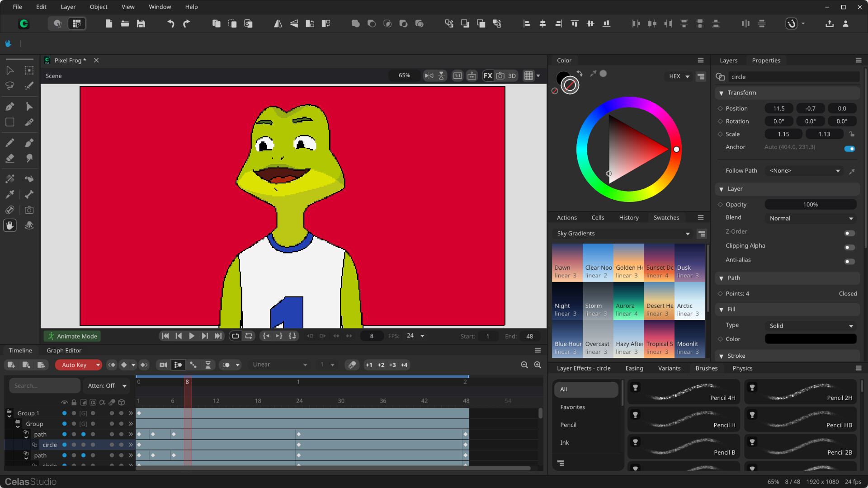Select the Favorites brush category

point(586,407)
